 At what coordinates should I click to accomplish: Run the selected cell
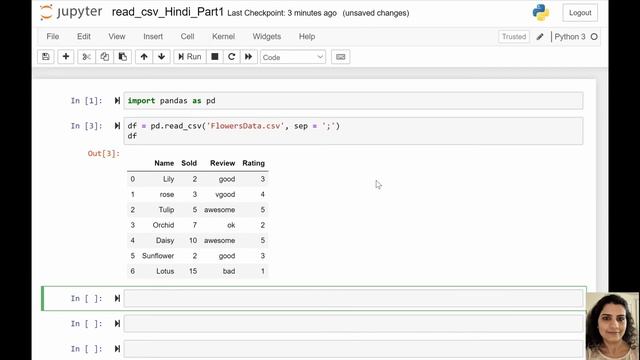pos(189,57)
